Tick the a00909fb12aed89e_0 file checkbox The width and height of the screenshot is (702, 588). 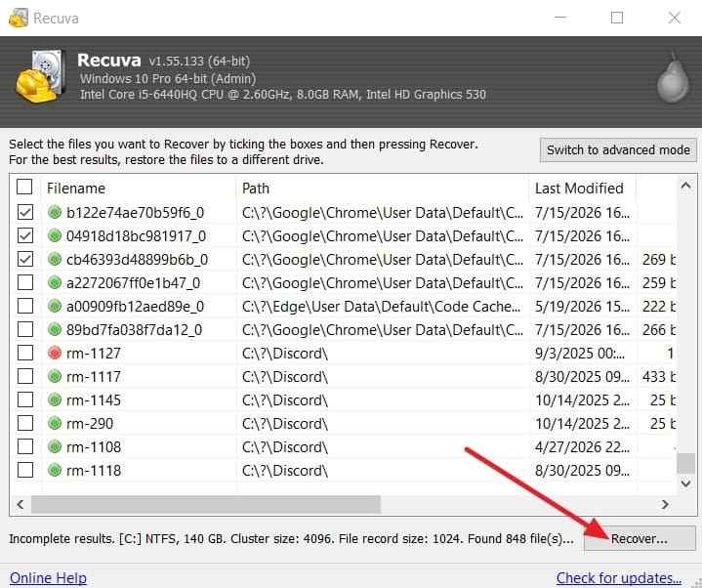[25, 306]
